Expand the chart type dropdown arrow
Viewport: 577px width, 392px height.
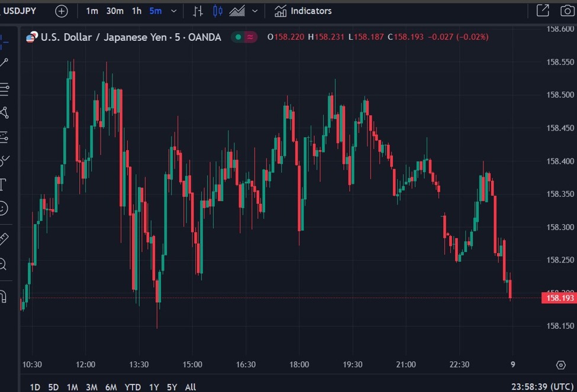click(x=255, y=11)
